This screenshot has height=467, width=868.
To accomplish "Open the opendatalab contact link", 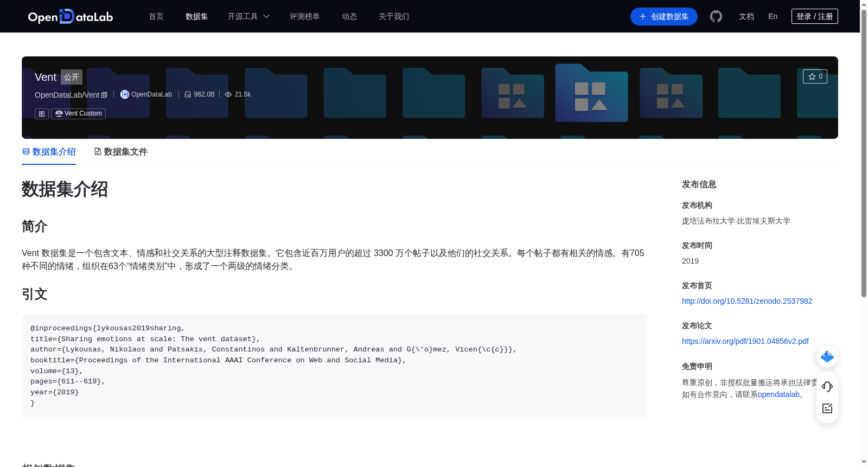I will (778, 394).
